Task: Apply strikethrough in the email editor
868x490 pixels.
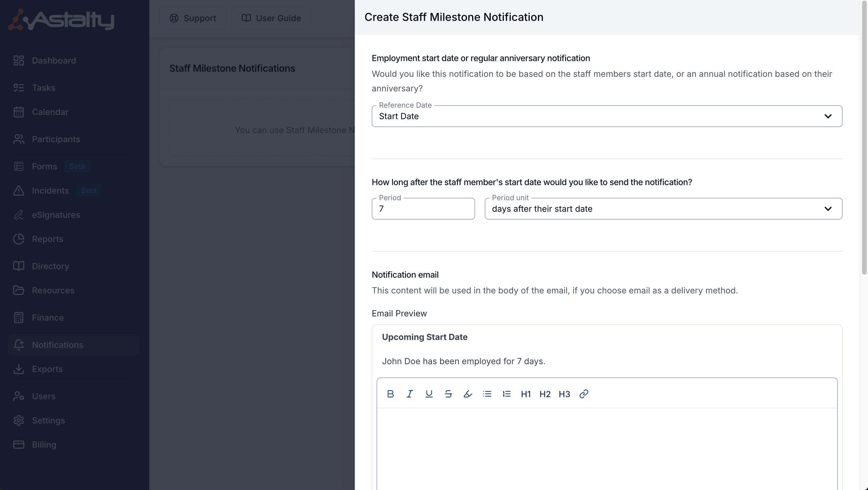Action: tap(448, 394)
